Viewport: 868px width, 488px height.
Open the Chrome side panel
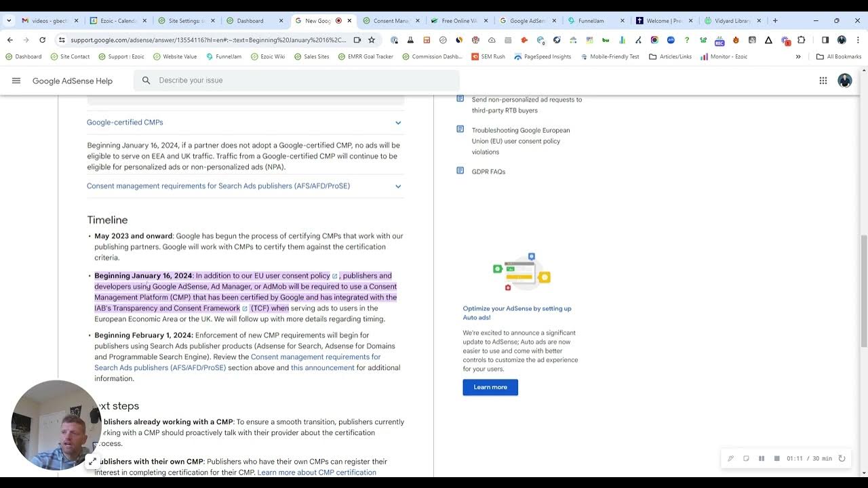(825, 40)
